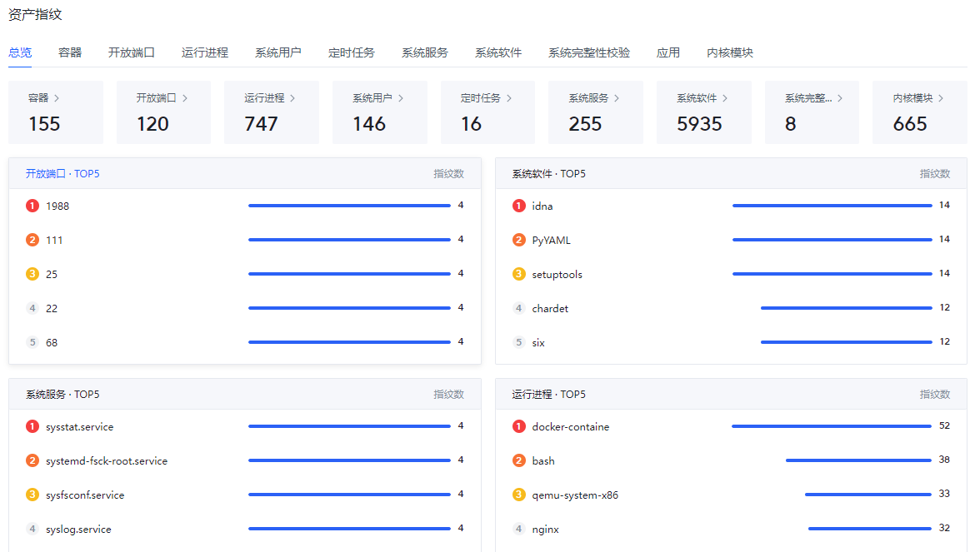Click the orange rank 2 badge next to PyYAML
This screenshot has width=980, height=552.
[x=518, y=240]
